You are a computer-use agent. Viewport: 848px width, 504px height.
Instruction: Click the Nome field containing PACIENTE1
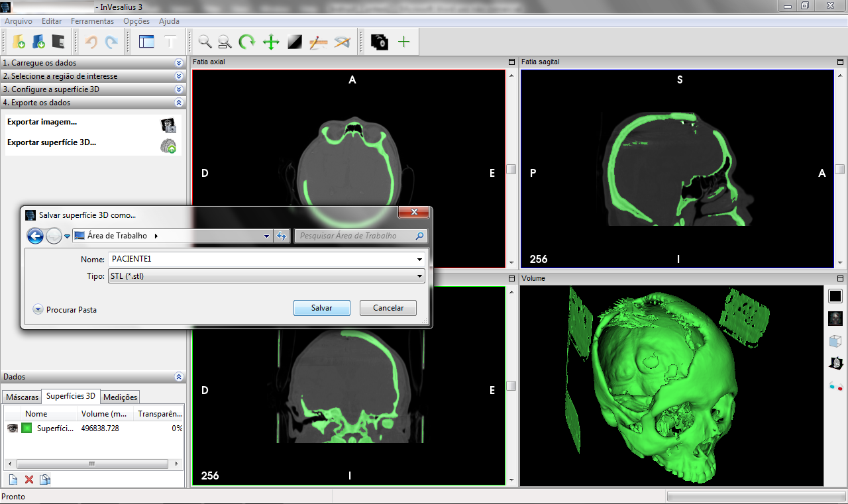266,259
